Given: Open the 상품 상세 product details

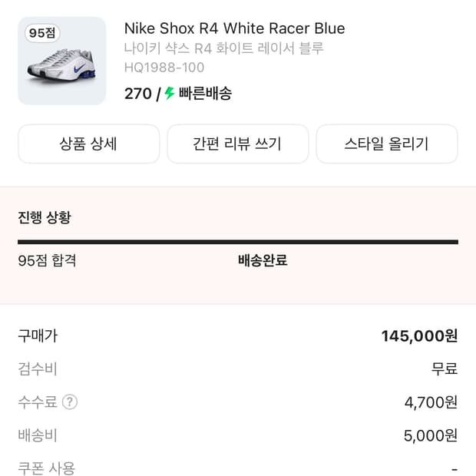Looking at the screenshot, I should click(x=88, y=144).
